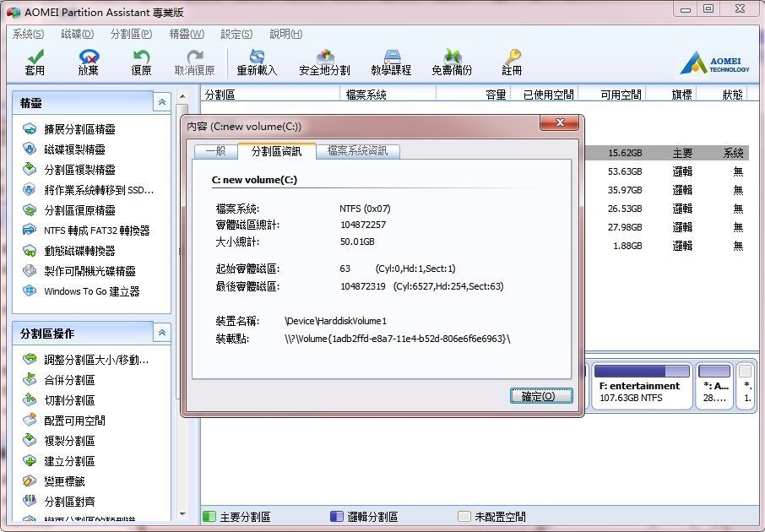Select 調整分割區大小/移動 operation
This screenshot has height=532, width=765.
pos(96,361)
